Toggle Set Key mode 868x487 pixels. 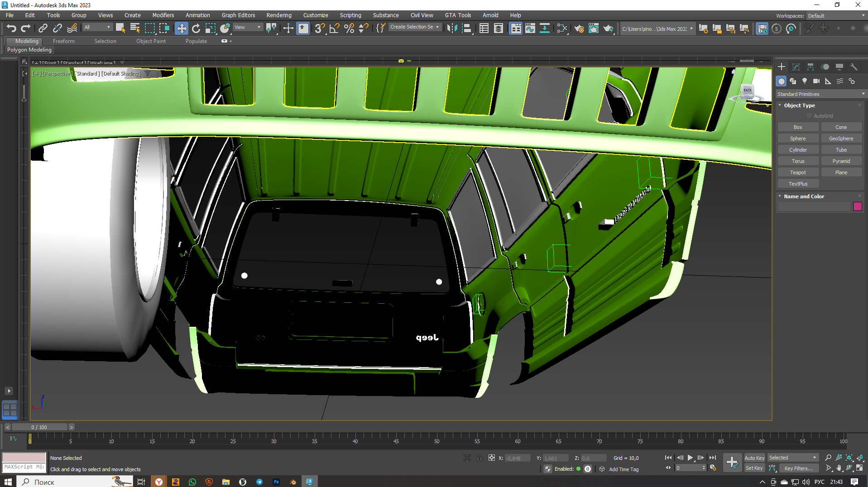(x=754, y=468)
